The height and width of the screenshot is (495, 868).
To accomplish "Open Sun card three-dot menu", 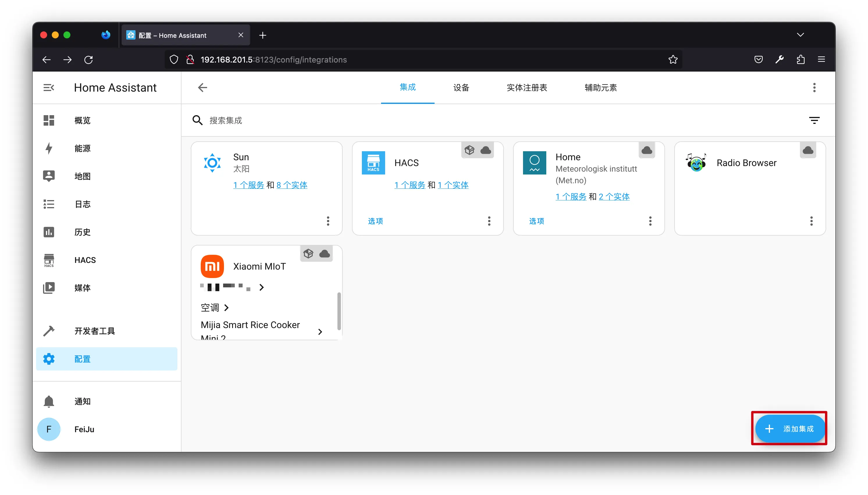I will [x=328, y=221].
